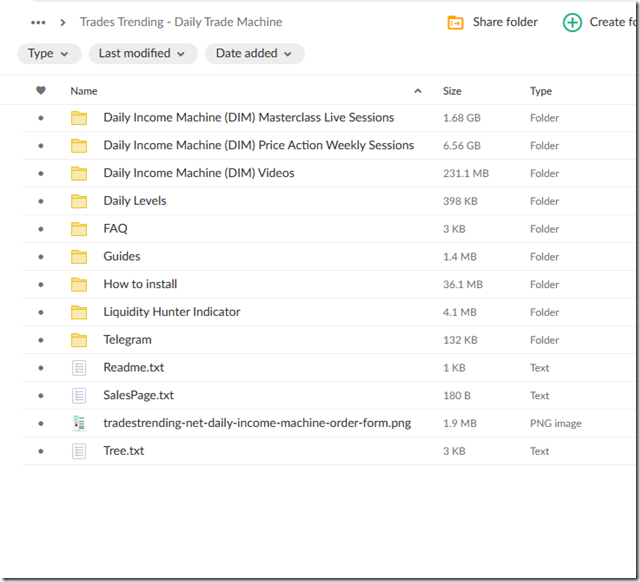The width and height of the screenshot is (640, 582).
Task: Click the Readme.txt text file icon
Action: click(x=79, y=368)
